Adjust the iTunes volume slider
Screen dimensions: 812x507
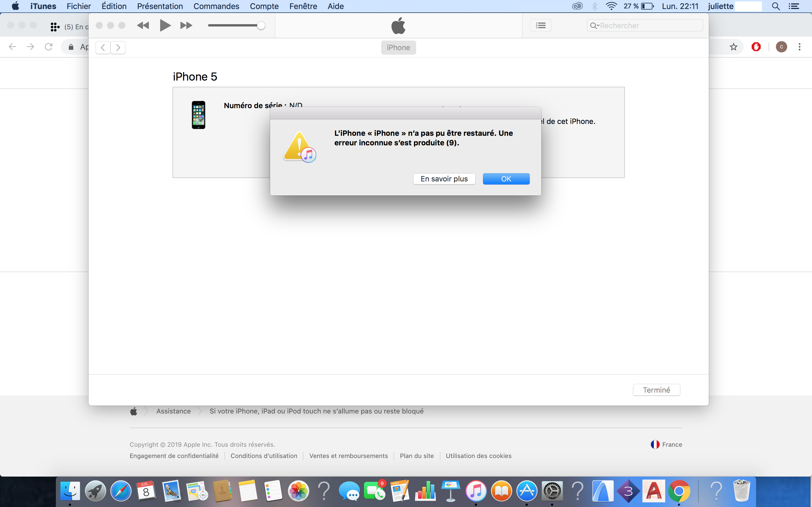pos(261,25)
